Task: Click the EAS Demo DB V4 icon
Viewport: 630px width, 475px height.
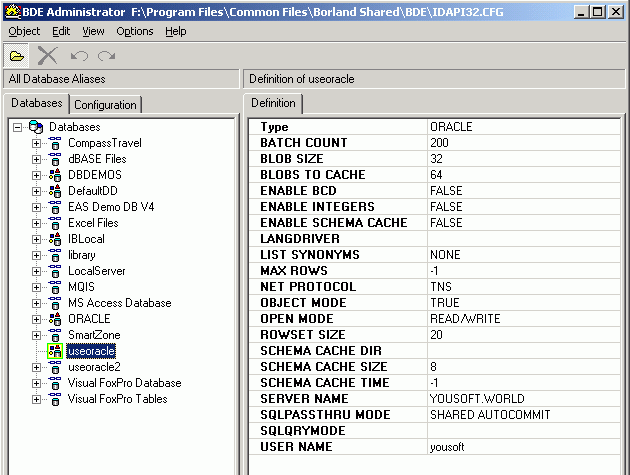Action: coord(55,207)
